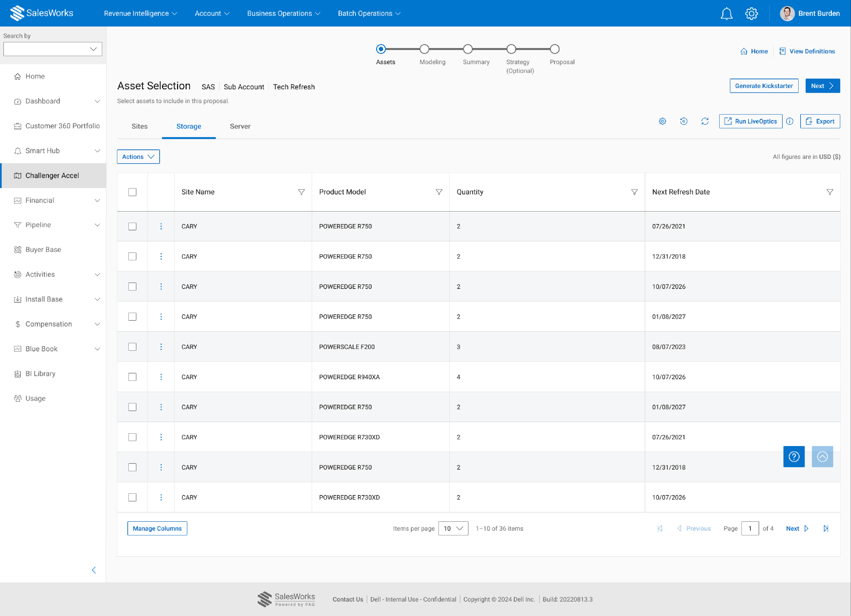Click the SalesWorks logo in header
The height and width of the screenshot is (616, 851).
coord(42,13)
